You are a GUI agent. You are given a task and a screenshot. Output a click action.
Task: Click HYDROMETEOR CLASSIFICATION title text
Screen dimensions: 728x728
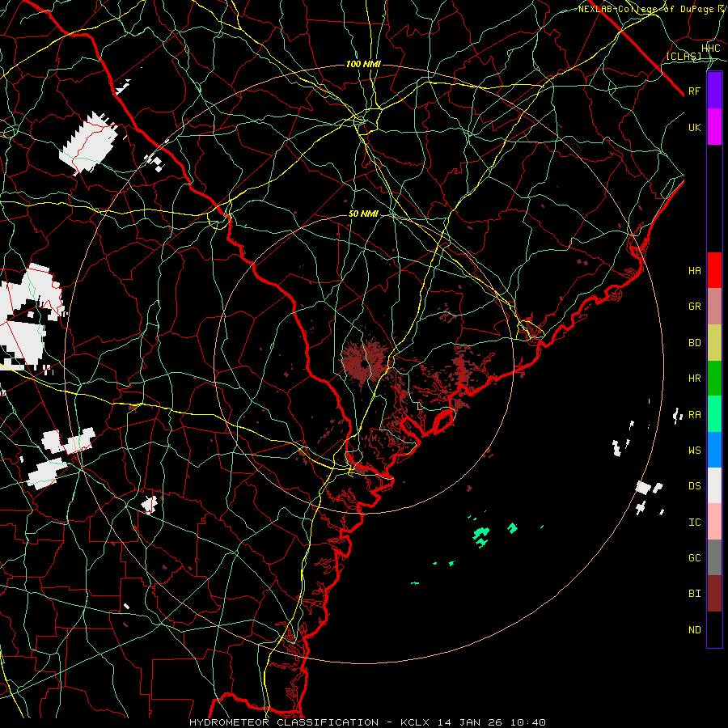(284, 722)
